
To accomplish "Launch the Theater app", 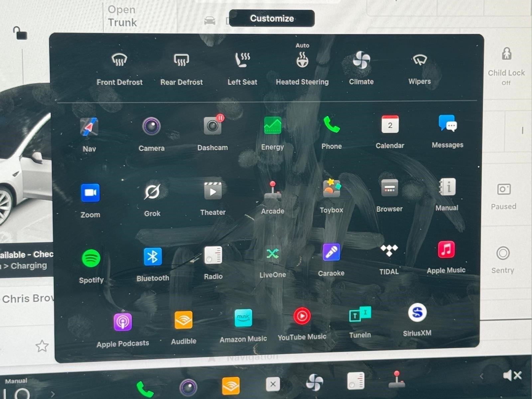I will [x=213, y=191].
